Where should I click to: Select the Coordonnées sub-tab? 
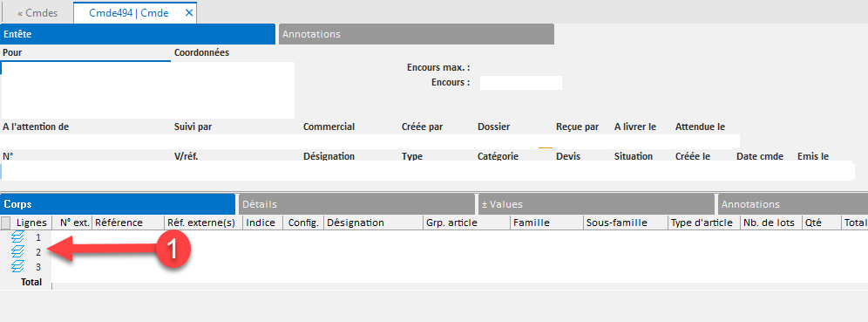pyautogui.click(x=201, y=53)
